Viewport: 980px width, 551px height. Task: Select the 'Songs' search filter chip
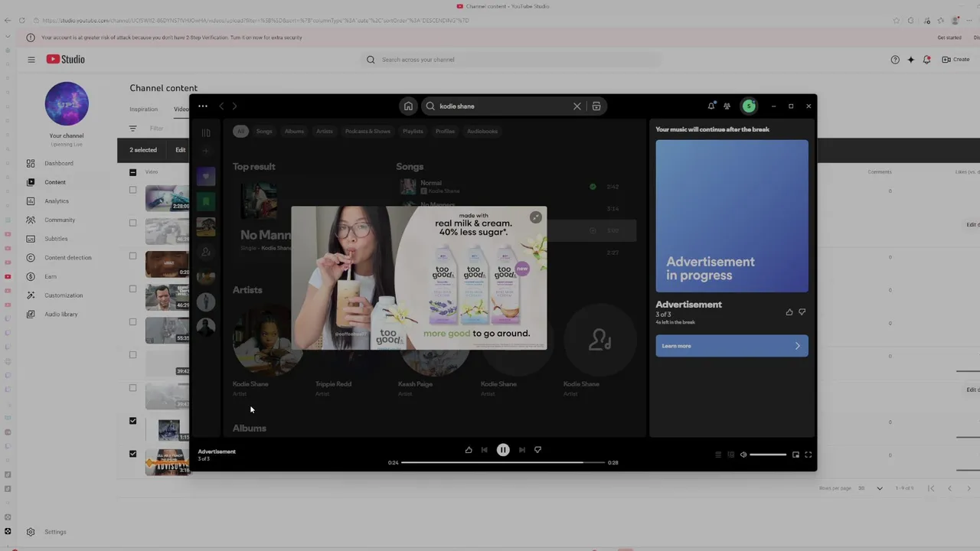pyautogui.click(x=264, y=131)
